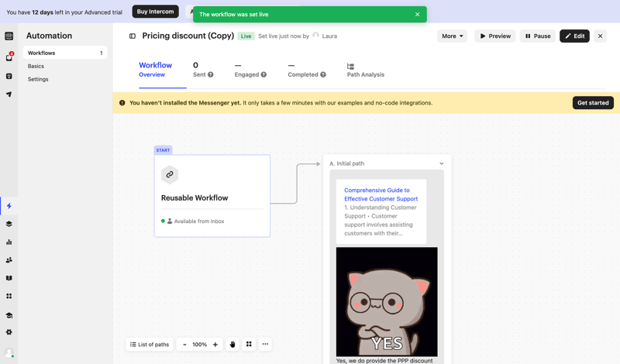
Task: Click the Edit button
Action: (x=574, y=36)
